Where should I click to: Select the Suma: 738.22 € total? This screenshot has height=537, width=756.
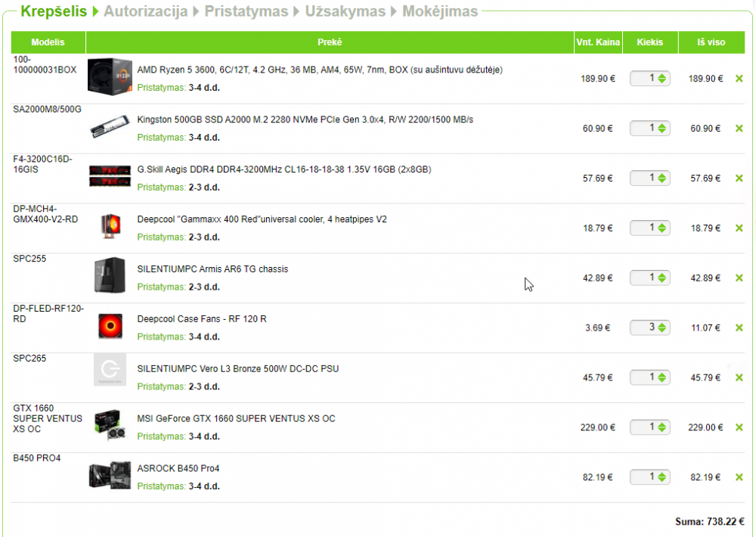click(x=710, y=522)
